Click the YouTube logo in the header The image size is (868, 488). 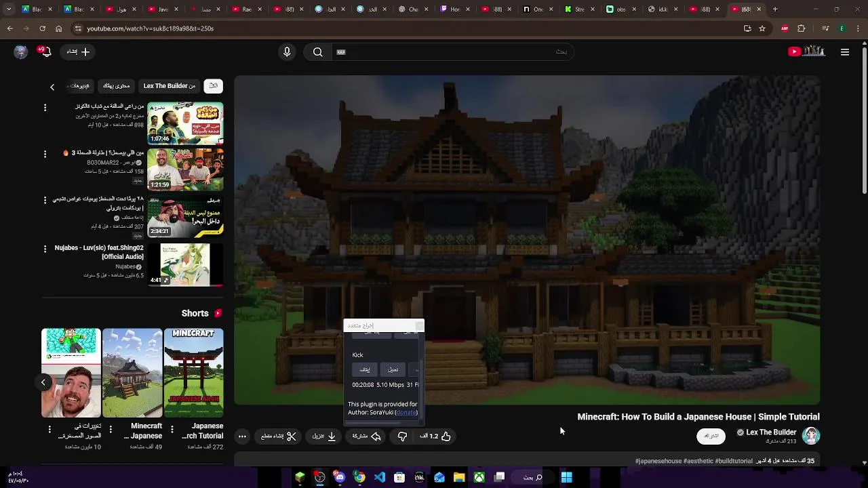pyautogui.click(x=806, y=52)
